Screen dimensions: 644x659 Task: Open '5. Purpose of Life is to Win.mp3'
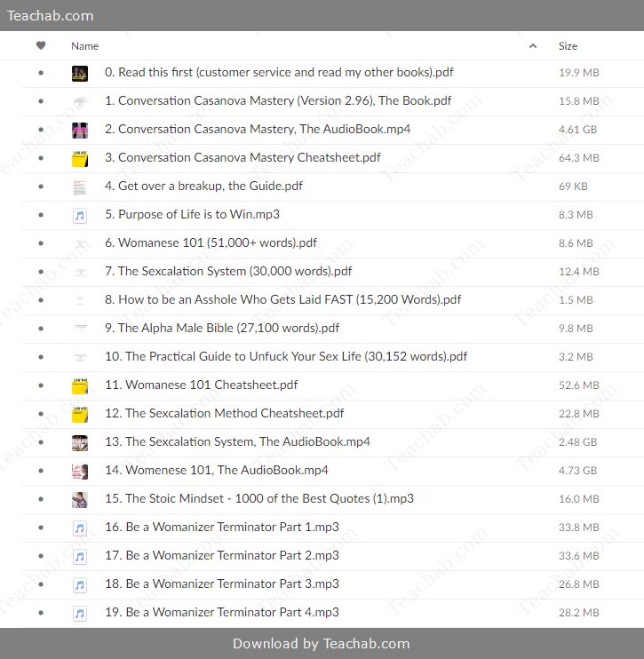tap(192, 214)
